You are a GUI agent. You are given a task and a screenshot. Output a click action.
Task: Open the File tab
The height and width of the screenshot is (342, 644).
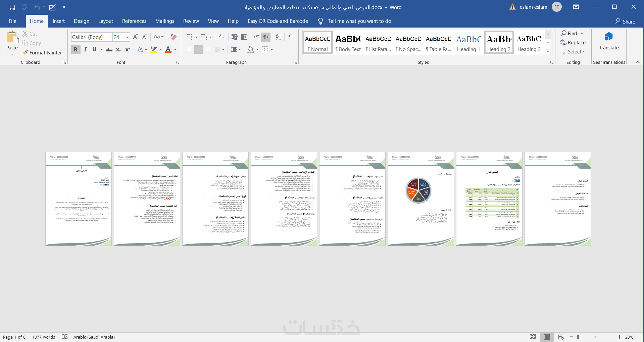click(x=12, y=21)
